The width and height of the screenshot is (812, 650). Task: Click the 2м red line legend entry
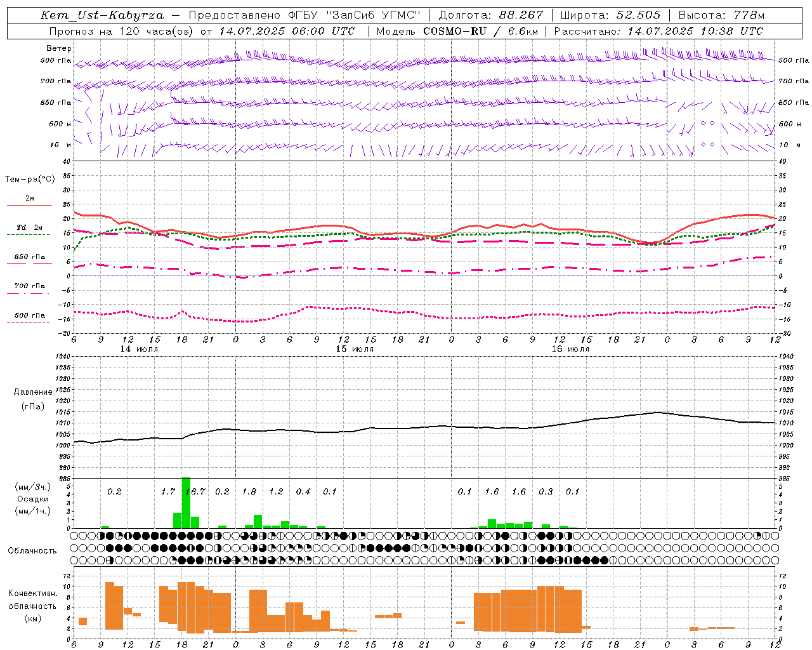coord(29,201)
